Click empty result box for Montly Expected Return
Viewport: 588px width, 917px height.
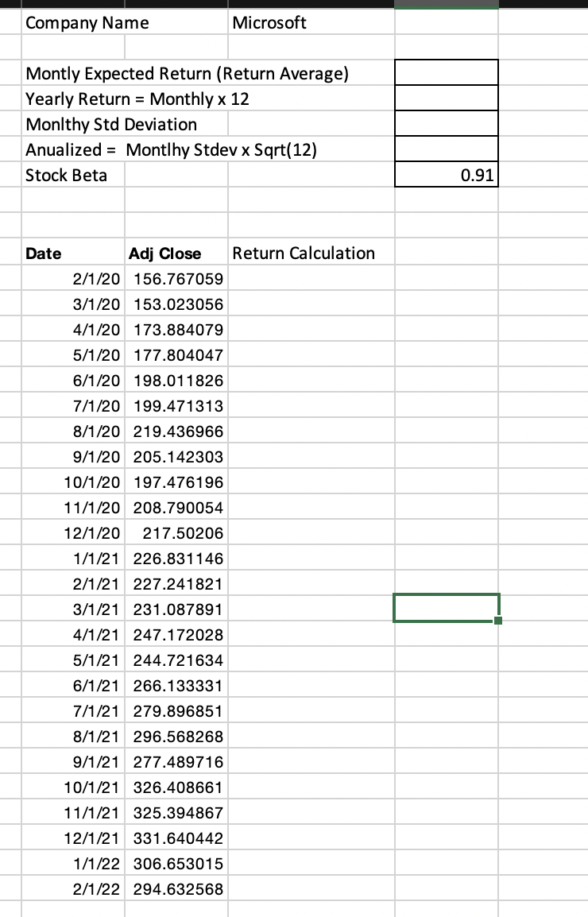[x=447, y=72]
